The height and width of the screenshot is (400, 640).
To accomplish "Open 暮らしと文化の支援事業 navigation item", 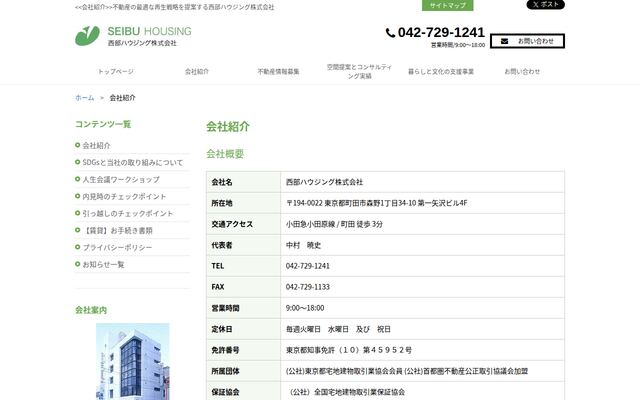I will [x=441, y=71].
